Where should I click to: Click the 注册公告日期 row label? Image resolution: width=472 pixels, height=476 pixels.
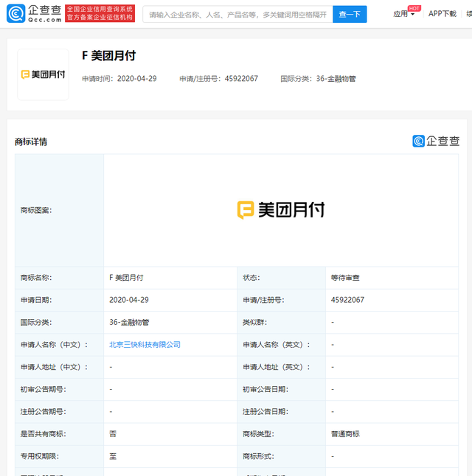coord(265,412)
